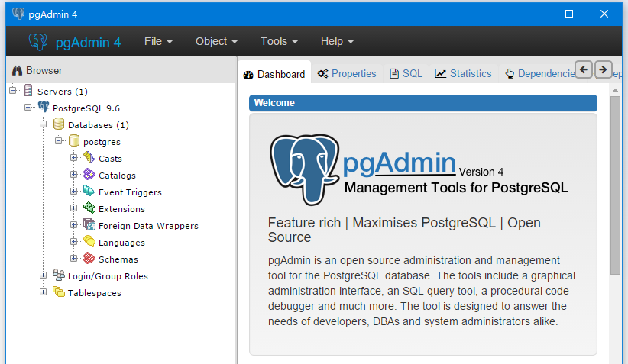This screenshot has height=364, width=628.
Task: Click the pgAdmin 4 elephant logo in navbar
Action: (38, 42)
